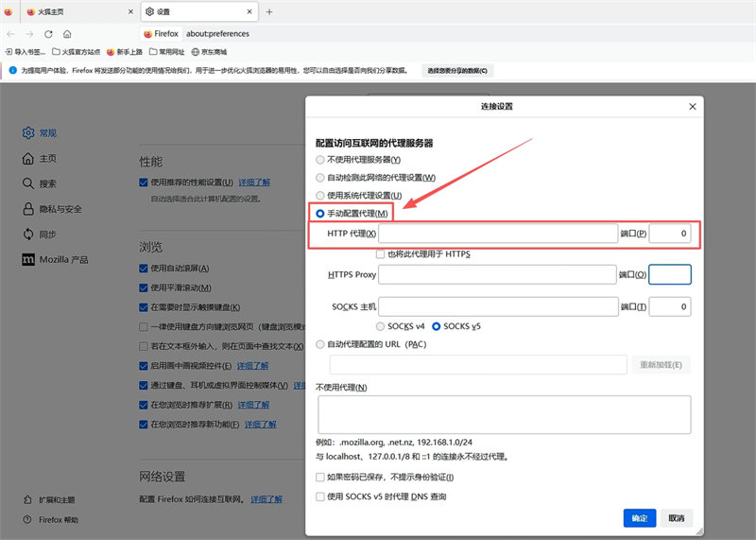Open the 导入书签 bookmark toolbar item
Image resolution: width=756 pixels, height=540 pixels.
pos(26,52)
